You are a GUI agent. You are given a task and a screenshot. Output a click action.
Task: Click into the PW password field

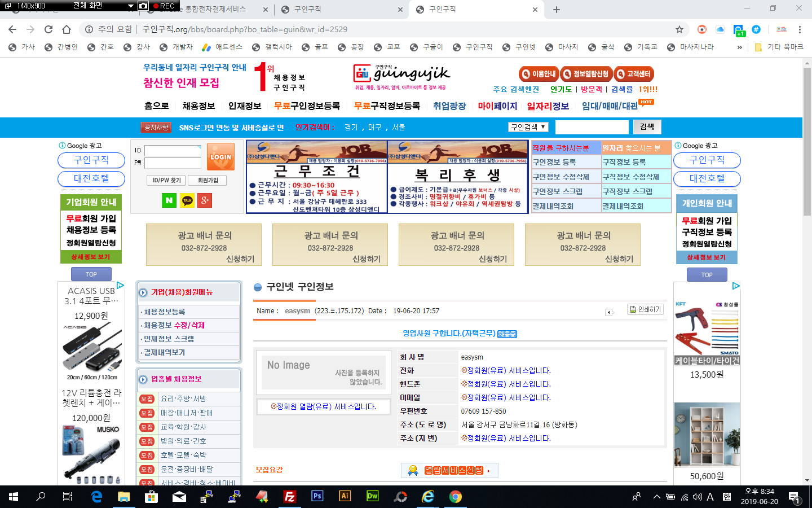pyautogui.click(x=173, y=163)
